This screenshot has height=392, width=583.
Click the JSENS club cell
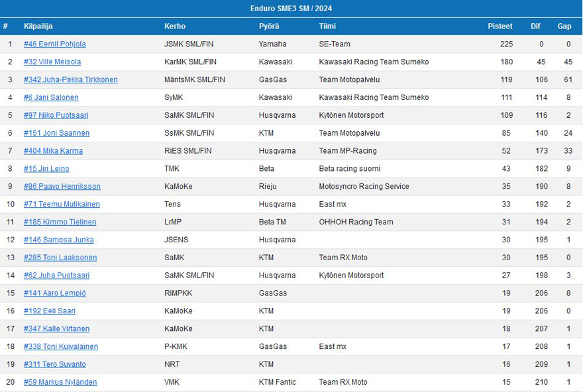pos(176,240)
